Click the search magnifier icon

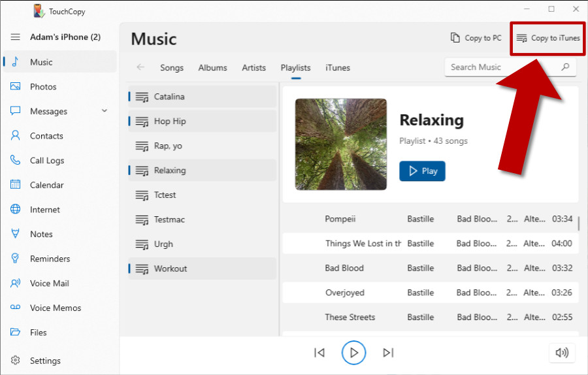tap(565, 67)
